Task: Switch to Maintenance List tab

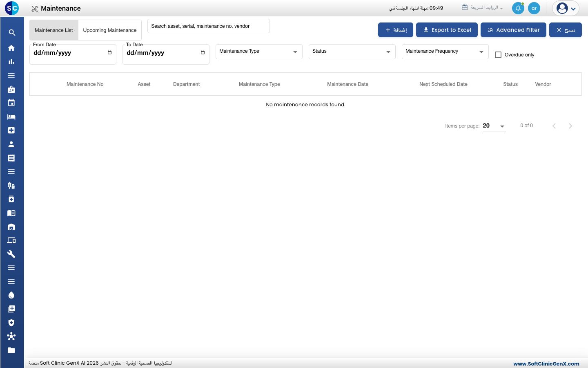Action: point(54,30)
